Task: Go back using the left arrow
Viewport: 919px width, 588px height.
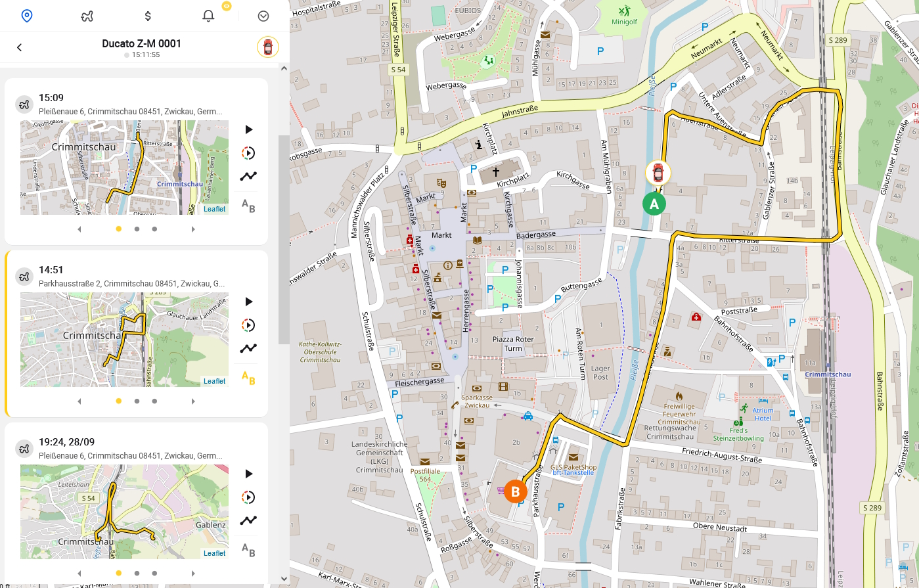Action: pyautogui.click(x=20, y=47)
